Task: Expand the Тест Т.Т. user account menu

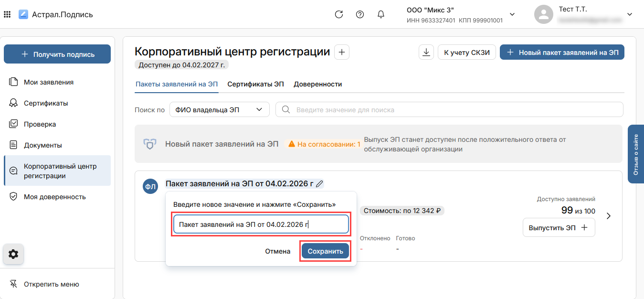Action: [629, 14]
